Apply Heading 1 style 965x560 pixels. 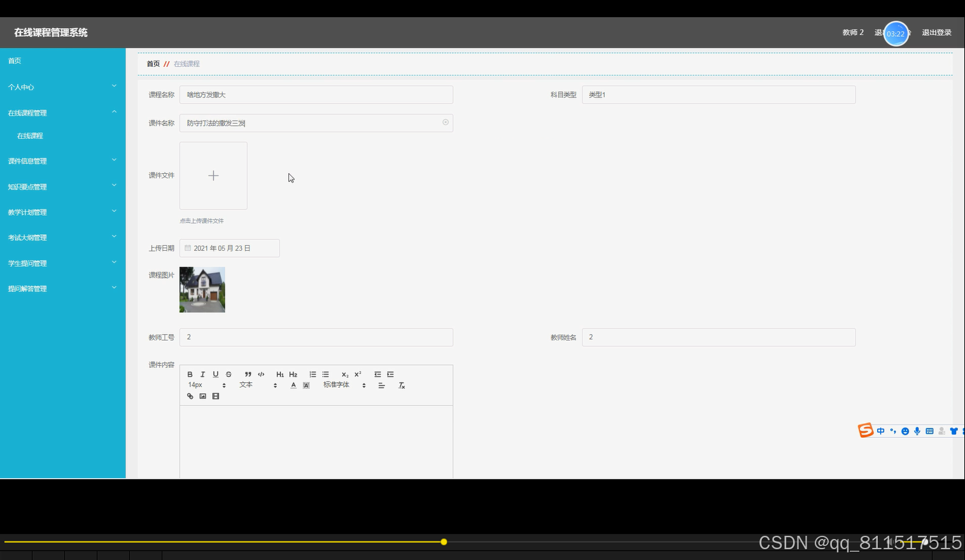pos(280,374)
